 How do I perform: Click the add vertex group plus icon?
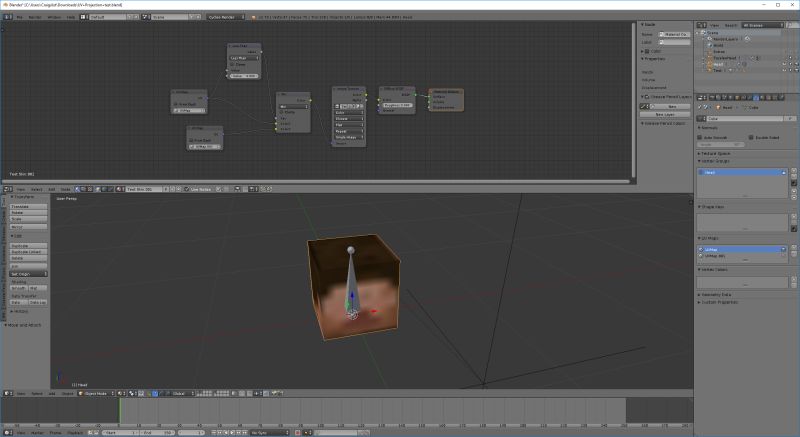click(x=794, y=170)
